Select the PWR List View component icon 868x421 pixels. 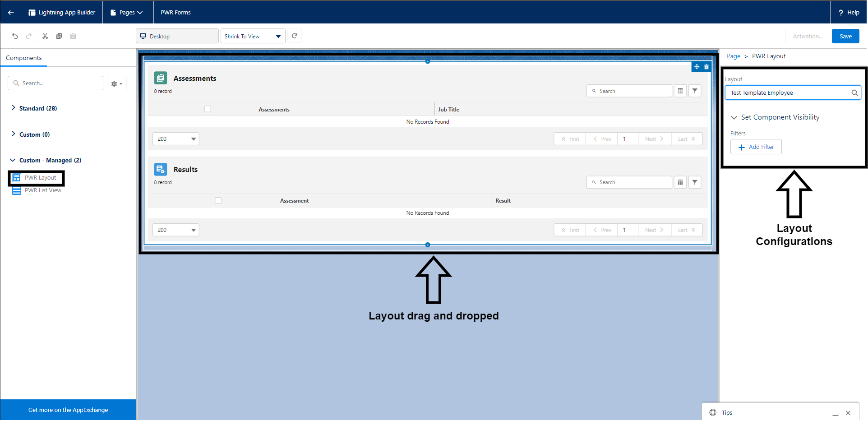tap(17, 190)
